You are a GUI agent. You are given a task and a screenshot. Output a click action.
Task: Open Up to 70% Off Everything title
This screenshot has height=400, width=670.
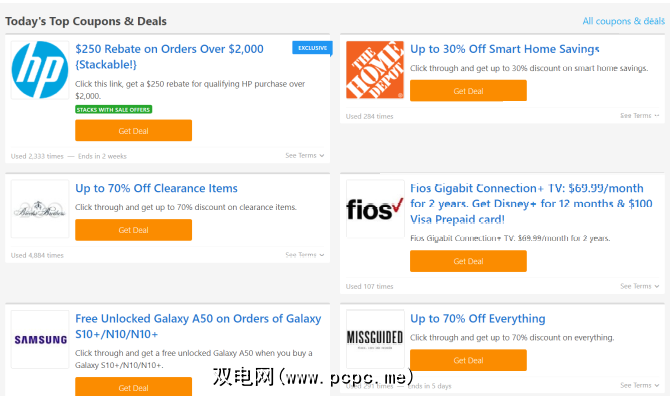478,319
